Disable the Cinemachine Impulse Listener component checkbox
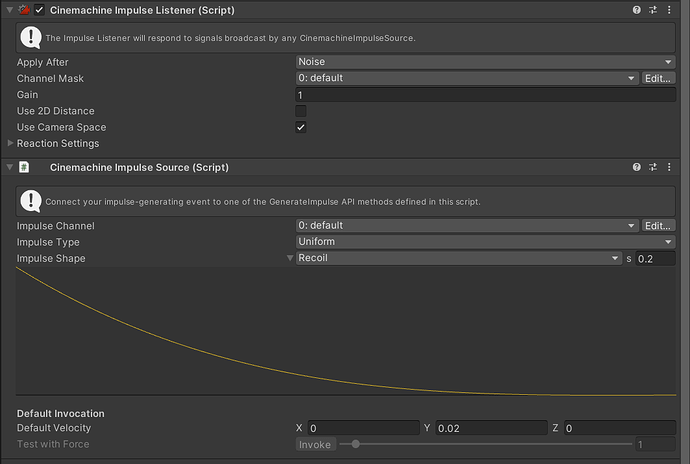 40,9
